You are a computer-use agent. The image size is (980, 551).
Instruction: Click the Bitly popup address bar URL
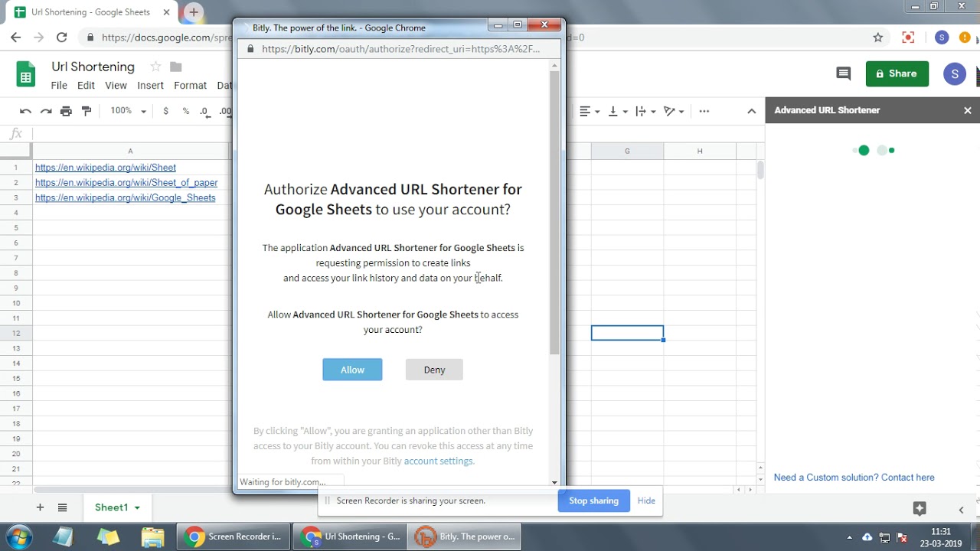400,48
